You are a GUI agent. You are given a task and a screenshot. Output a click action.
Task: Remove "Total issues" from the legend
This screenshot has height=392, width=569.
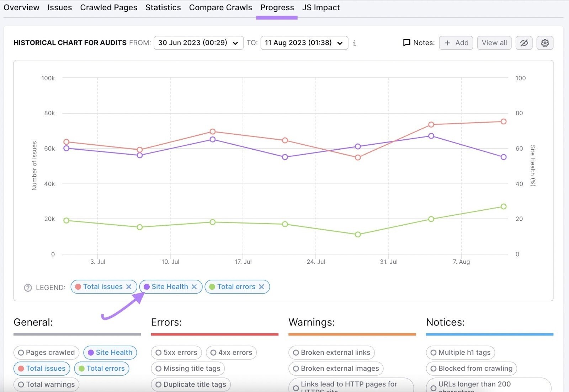pyautogui.click(x=129, y=287)
